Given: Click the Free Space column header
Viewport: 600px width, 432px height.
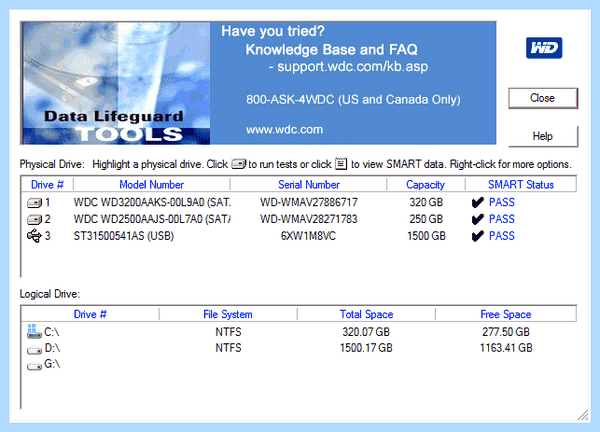Looking at the screenshot, I should pos(505,314).
